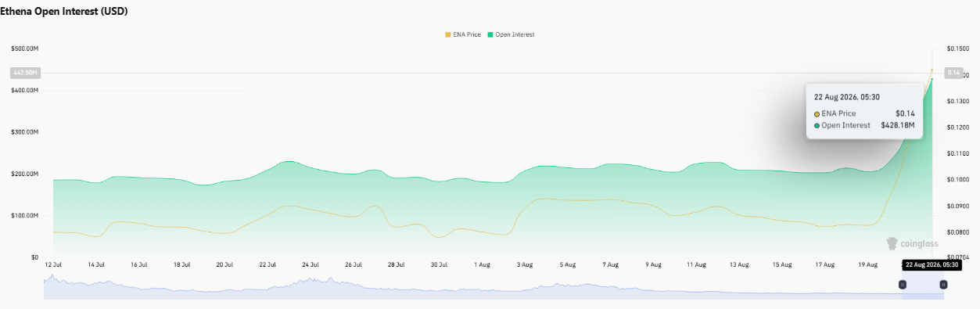This screenshot has width=980, height=309.
Task: Click the $0.1100 right axis label
Action: [x=957, y=153]
